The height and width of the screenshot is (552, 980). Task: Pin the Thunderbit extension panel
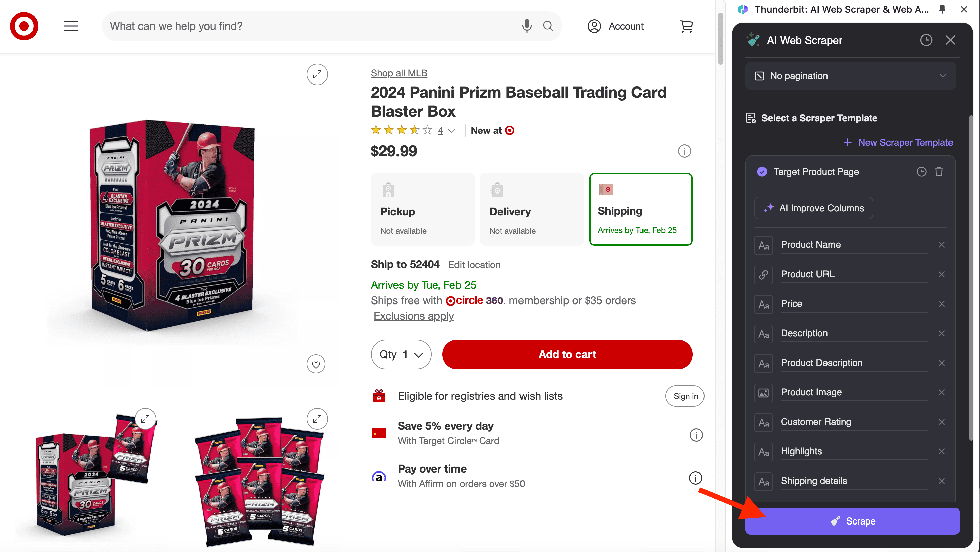tap(942, 9)
